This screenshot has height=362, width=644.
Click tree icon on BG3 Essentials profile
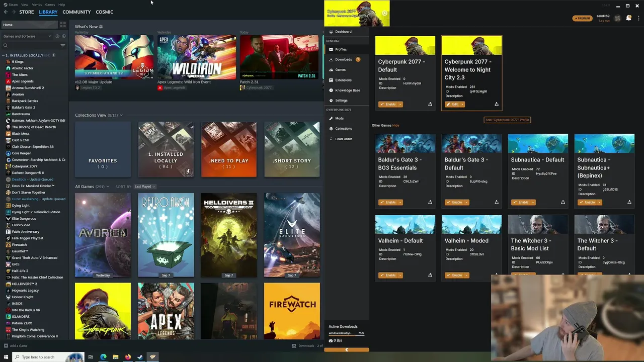click(430, 202)
